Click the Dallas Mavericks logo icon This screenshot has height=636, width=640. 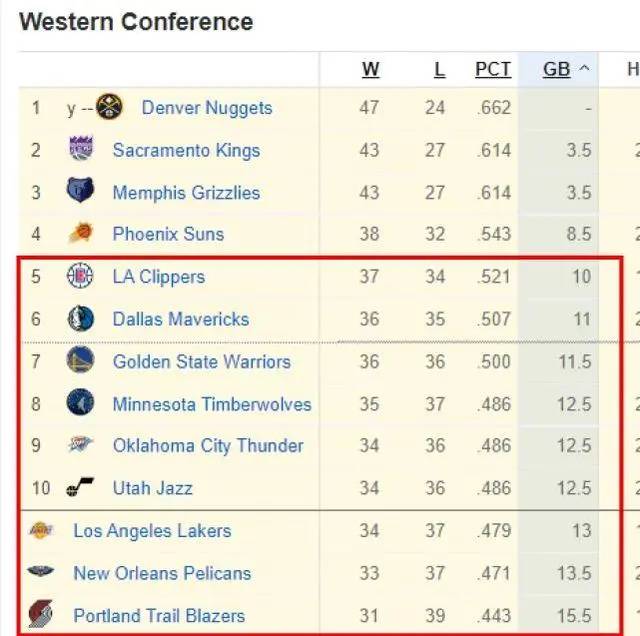(81, 319)
